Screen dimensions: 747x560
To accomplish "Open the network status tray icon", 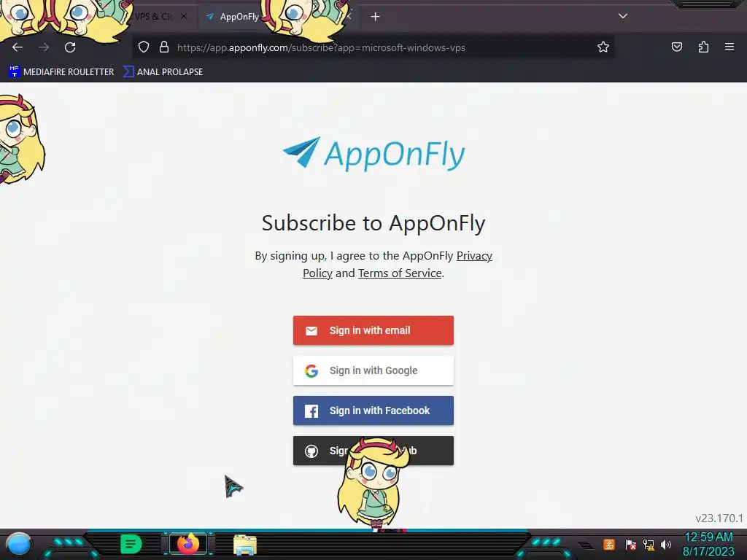I will tap(649, 544).
